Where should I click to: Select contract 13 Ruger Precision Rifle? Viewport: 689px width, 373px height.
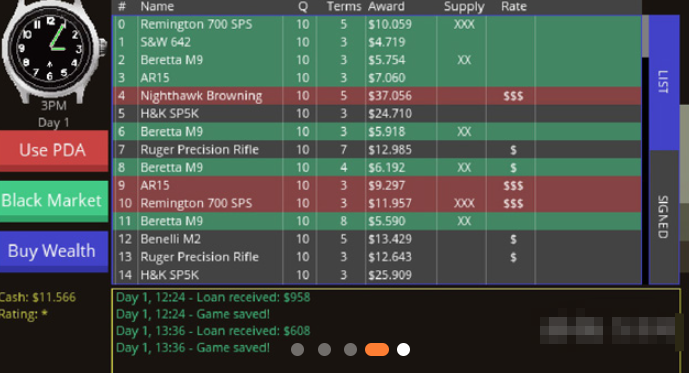tap(377, 257)
